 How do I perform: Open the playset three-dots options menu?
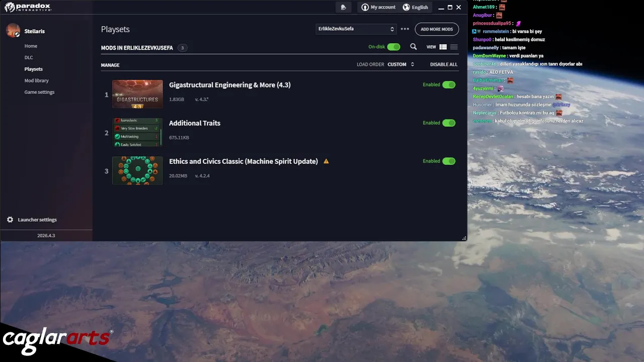click(x=405, y=29)
